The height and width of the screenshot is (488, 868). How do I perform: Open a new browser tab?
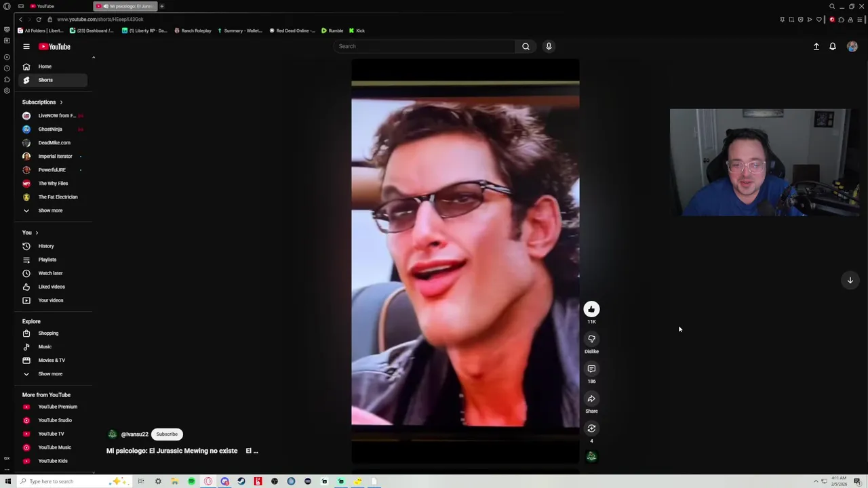[162, 6]
